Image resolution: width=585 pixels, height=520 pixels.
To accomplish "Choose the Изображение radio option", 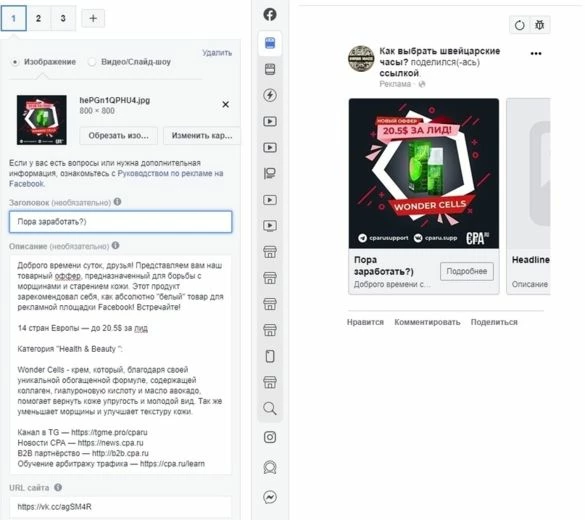I will tap(15, 62).
